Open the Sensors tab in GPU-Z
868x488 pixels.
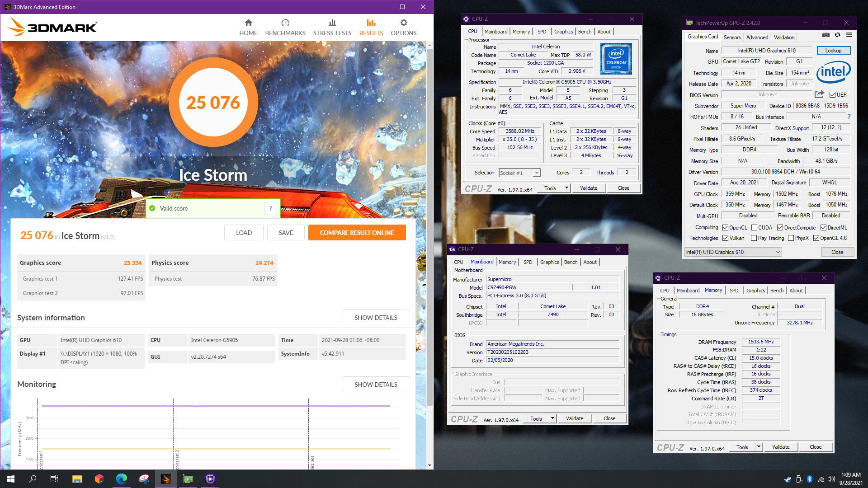[732, 38]
